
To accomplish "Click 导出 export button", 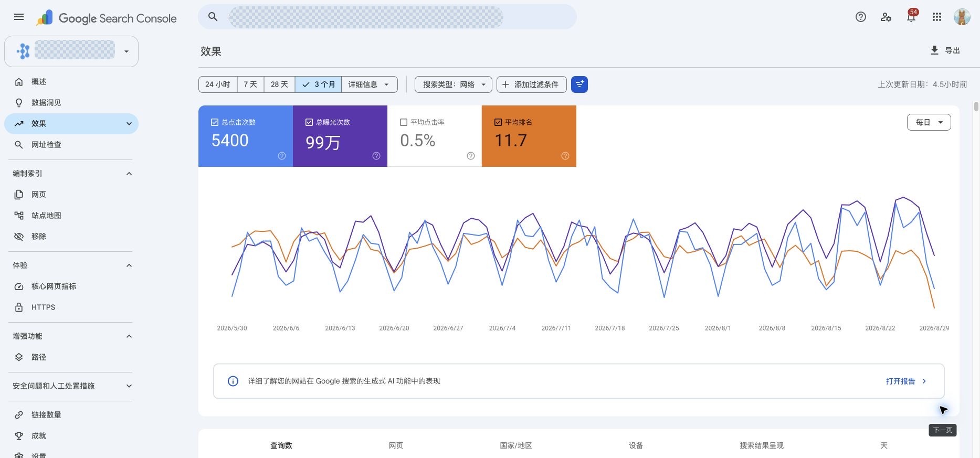I will click(x=945, y=50).
